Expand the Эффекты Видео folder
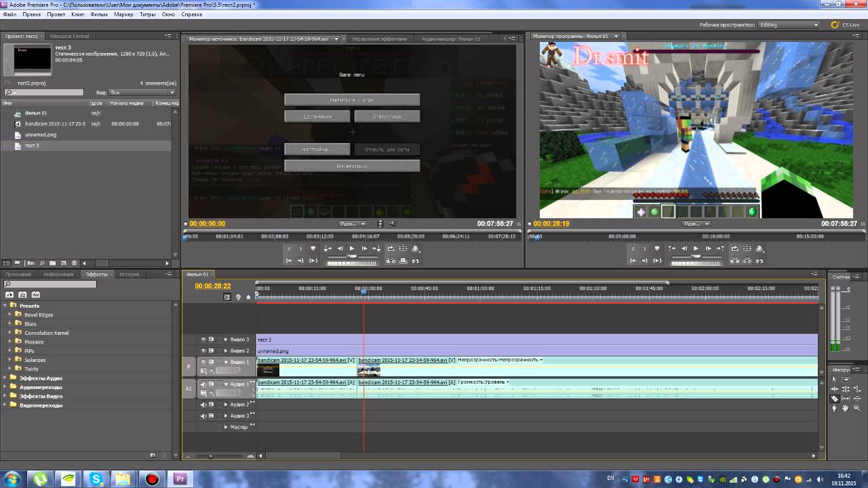The height and width of the screenshot is (488, 868). 5,396
